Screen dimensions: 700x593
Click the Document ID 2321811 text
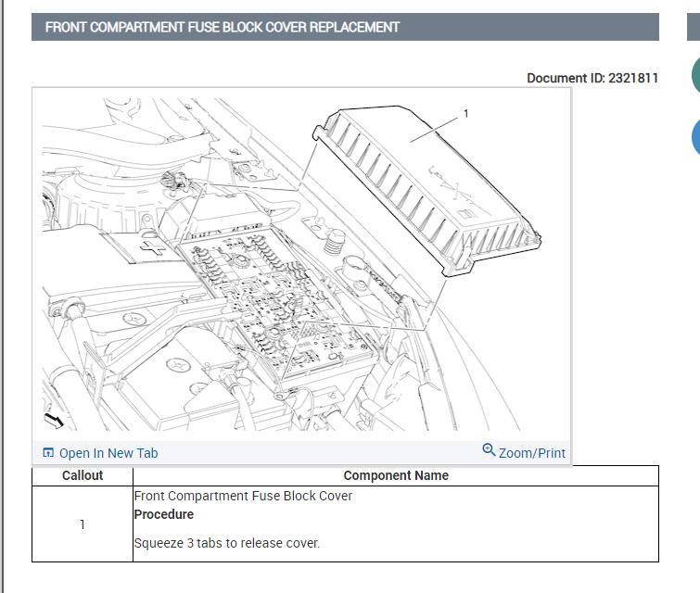click(x=592, y=78)
